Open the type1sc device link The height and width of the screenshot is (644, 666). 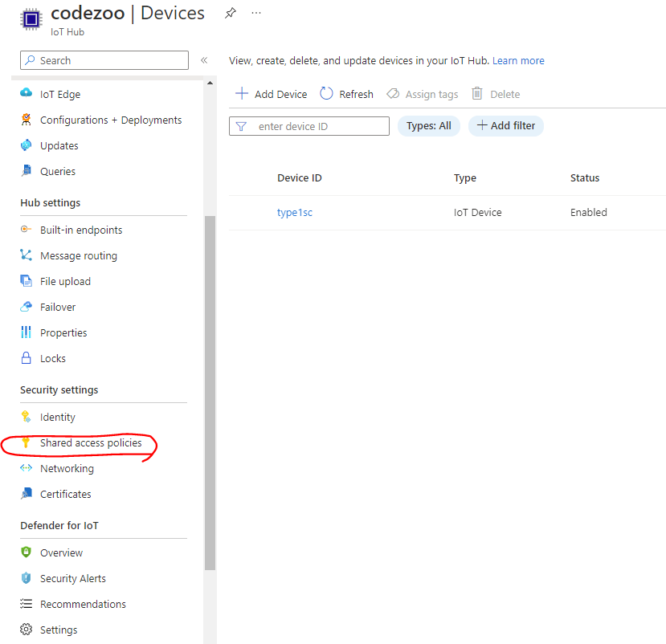[294, 212]
